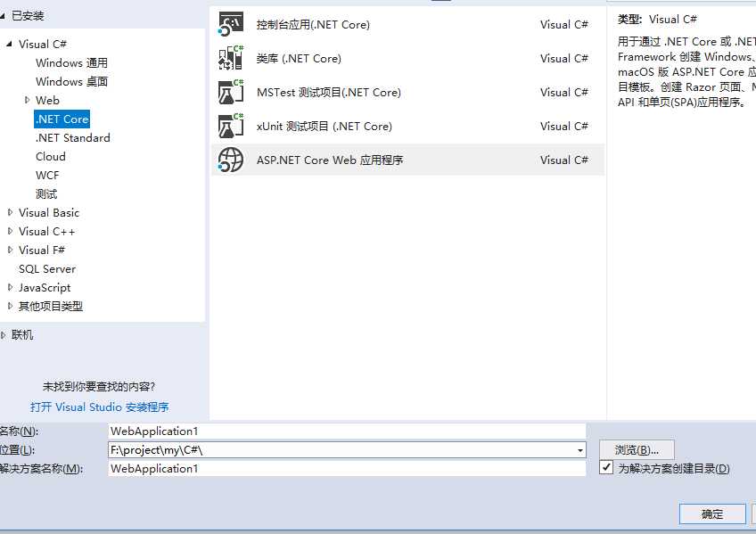Open the location path dropdown arrow
This screenshot has width=756, height=534.
(580, 450)
